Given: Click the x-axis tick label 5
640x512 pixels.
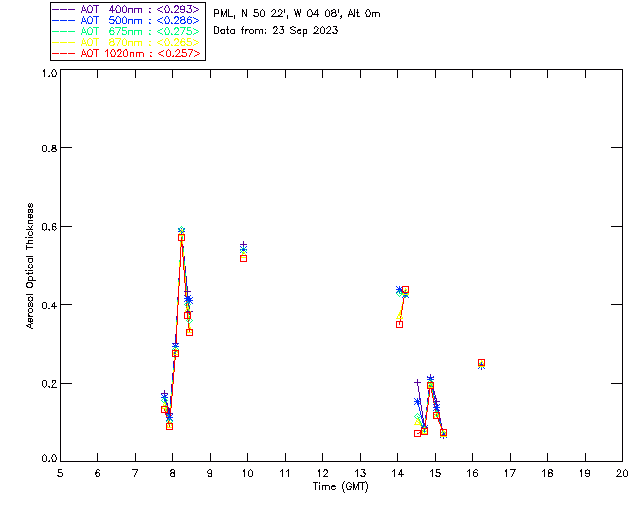Looking at the screenshot, I should tap(60, 473).
